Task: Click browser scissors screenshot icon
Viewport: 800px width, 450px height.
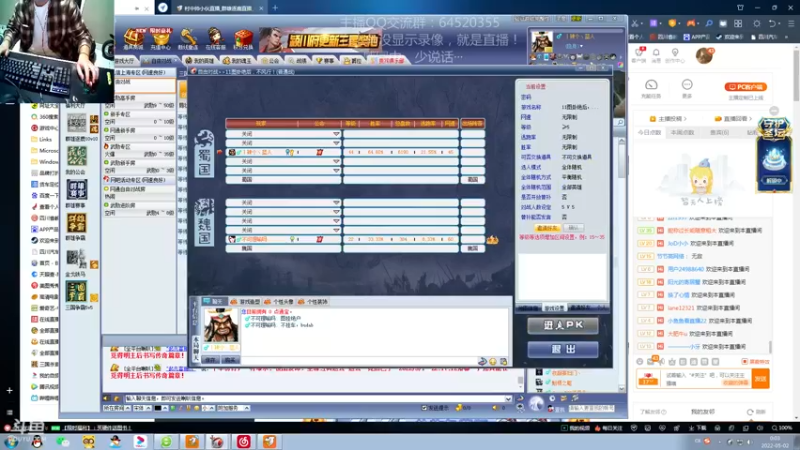Action: click(635, 23)
